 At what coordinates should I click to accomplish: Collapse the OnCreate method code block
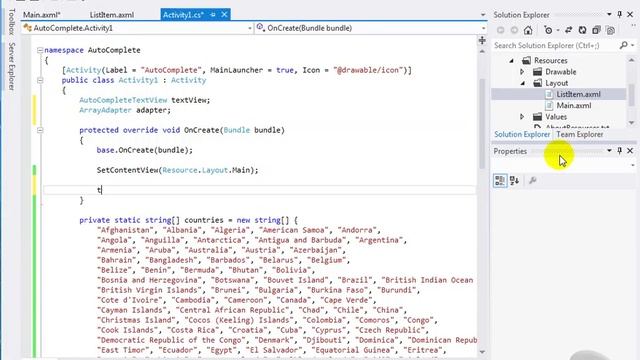click(40, 130)
